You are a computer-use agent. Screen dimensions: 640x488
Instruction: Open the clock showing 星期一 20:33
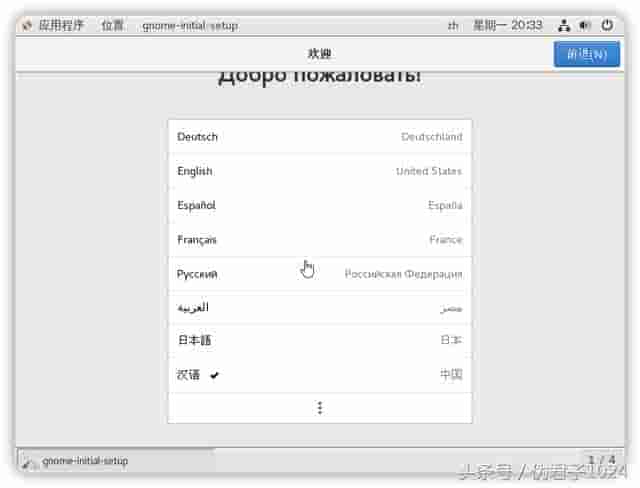pyautogui.click(x=507, y=25)
